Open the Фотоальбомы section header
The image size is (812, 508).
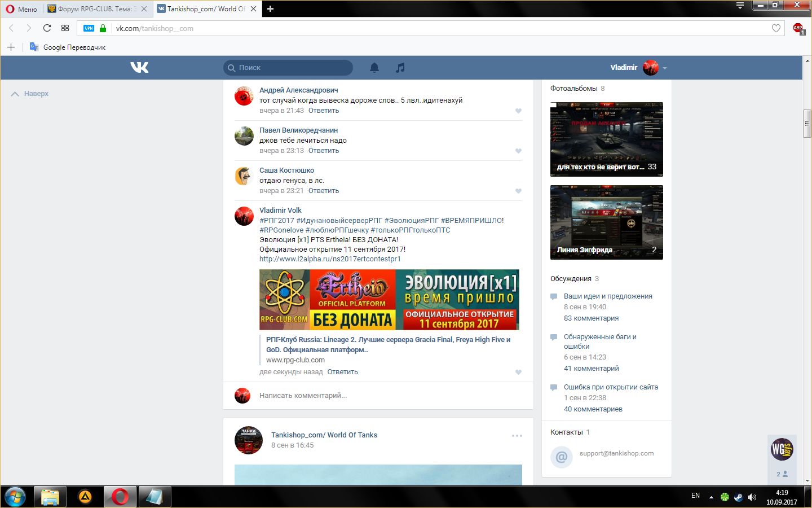click(x=574, y=89)
